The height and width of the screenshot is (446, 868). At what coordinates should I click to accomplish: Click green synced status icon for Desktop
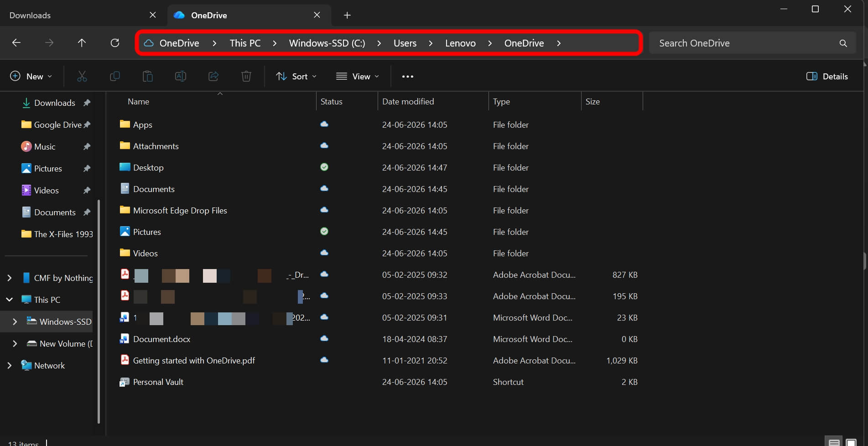point(324,167)
